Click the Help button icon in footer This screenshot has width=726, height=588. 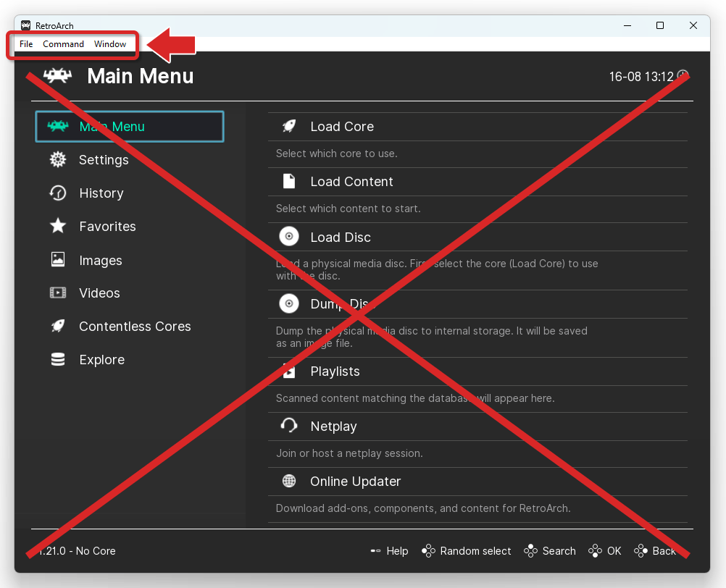point(375,551)
